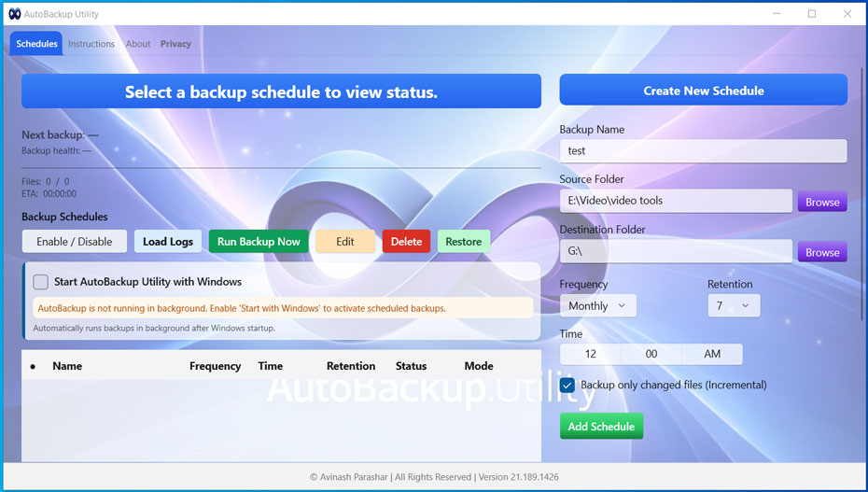Click the Create New Schedule button

(703, 90)
